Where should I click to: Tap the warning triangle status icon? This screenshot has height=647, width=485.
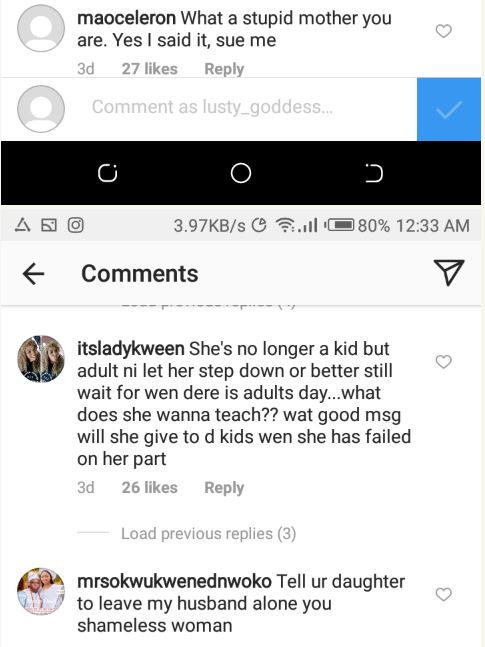pyautogui.click(x=23, y=225)
